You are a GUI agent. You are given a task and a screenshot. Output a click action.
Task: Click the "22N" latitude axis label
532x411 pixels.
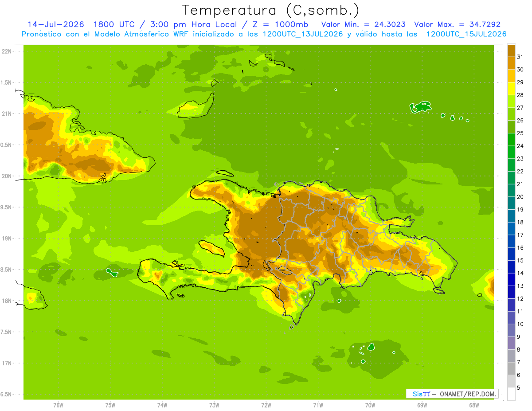point(7,51)
